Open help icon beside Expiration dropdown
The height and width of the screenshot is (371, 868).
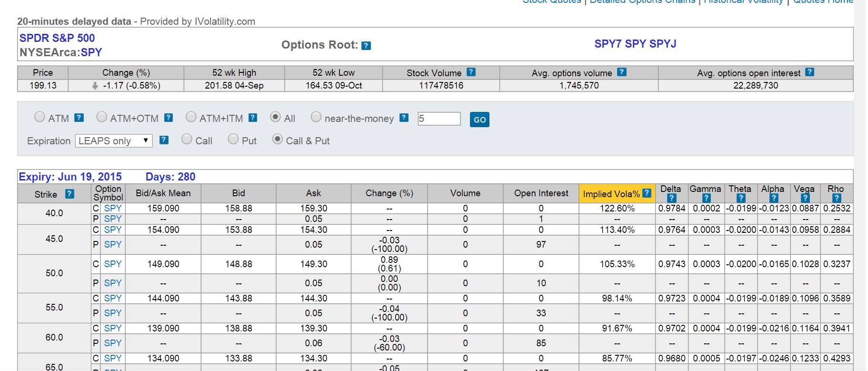[x=164, y=140]
